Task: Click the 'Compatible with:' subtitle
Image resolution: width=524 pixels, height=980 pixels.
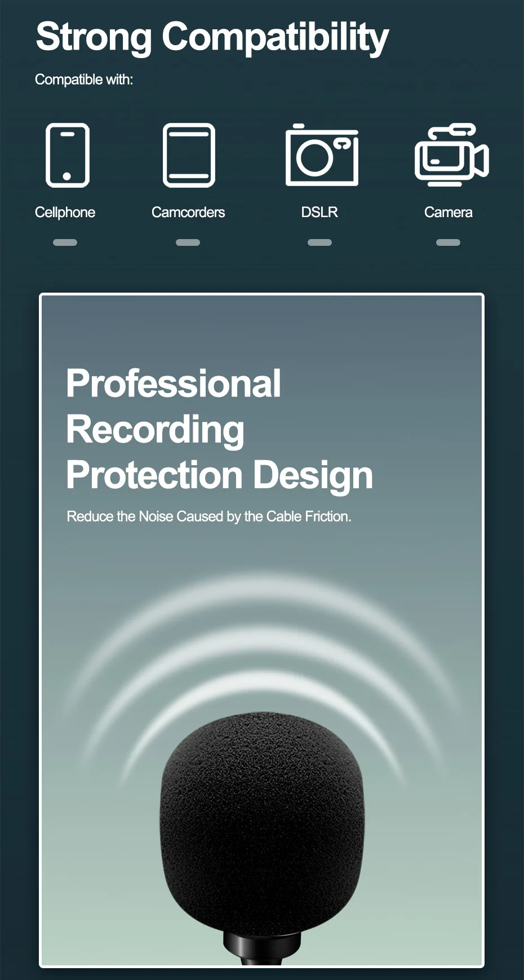Action: click(x=84, y=80)
